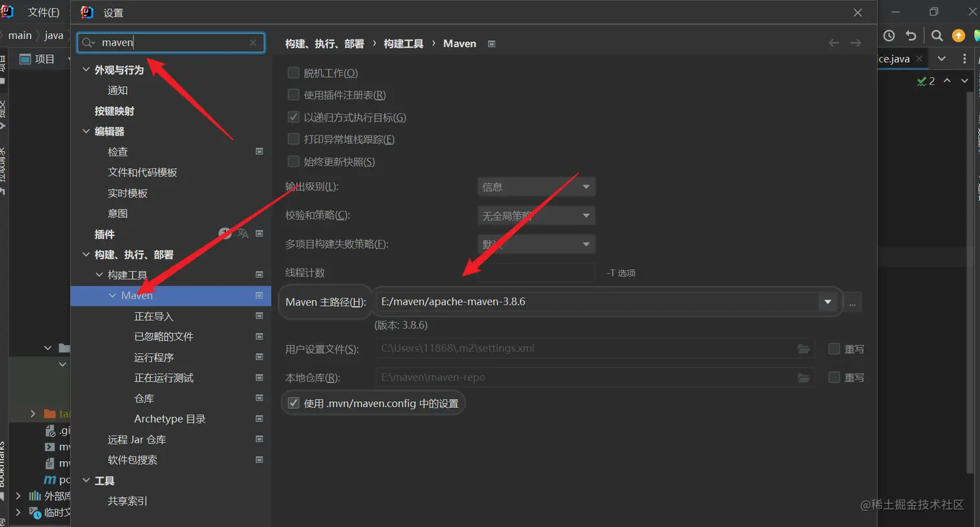The image size is (980, 527).
Task: Open the 文件(E) menu in main window
Action: point(43,12)
